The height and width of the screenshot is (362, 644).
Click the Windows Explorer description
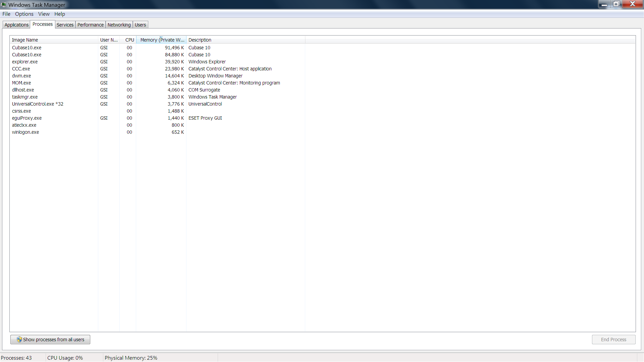(x=207, y=62)
